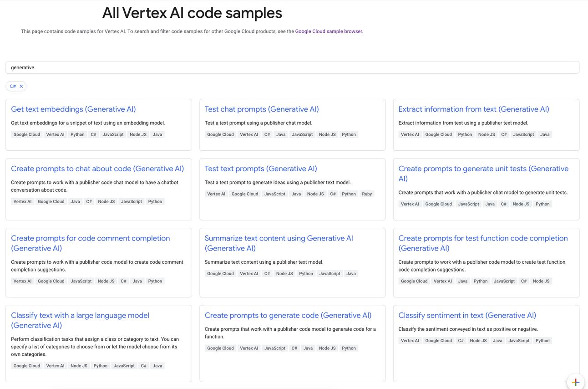Screen dimensions: 588x389
Task: Open "Extract information from text" sample
Action: [474, 109]
